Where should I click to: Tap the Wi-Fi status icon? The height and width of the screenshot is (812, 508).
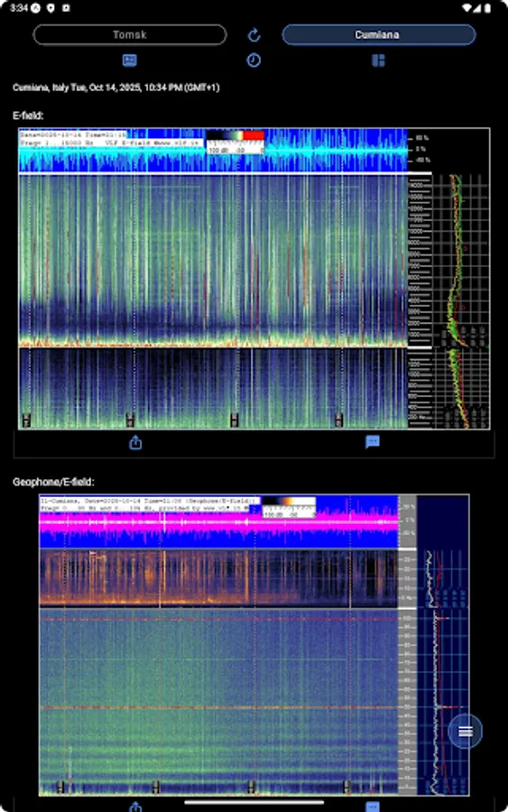tap(467, 8)
